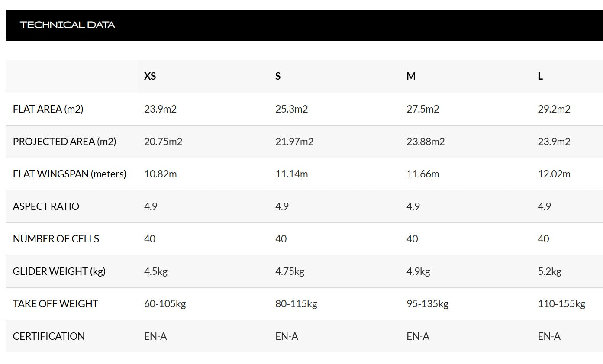Screen dimensions: 603x364
Task: Select the ASPECT RATIO row label
Action: [x=46, y=206]
